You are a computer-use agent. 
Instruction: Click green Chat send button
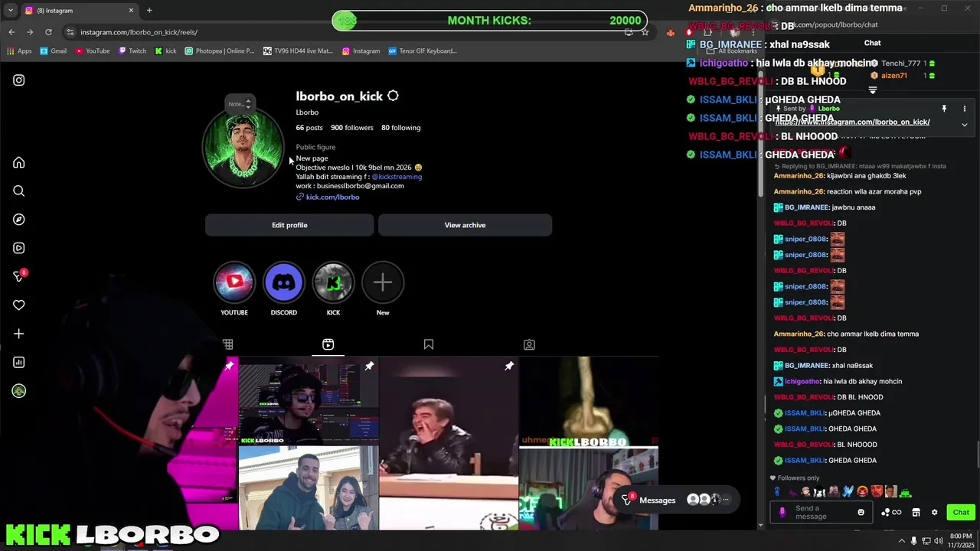click(961, 513)
